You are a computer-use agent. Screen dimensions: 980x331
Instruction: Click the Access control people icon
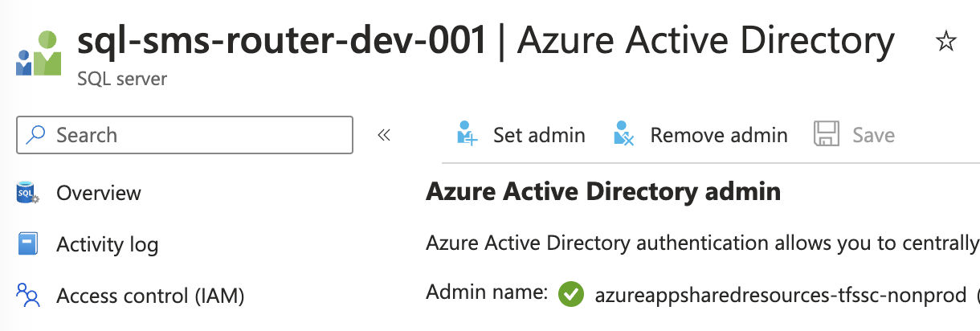(x=28, y=296)
